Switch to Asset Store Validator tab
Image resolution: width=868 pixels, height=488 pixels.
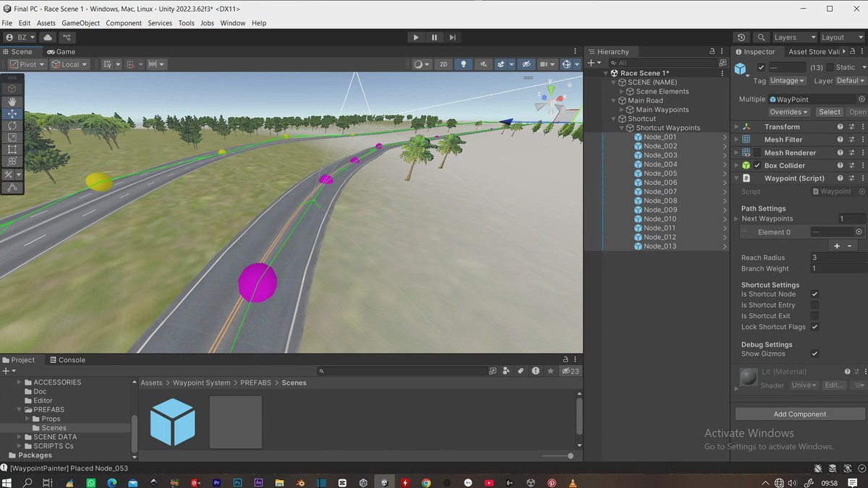(813, 51)
